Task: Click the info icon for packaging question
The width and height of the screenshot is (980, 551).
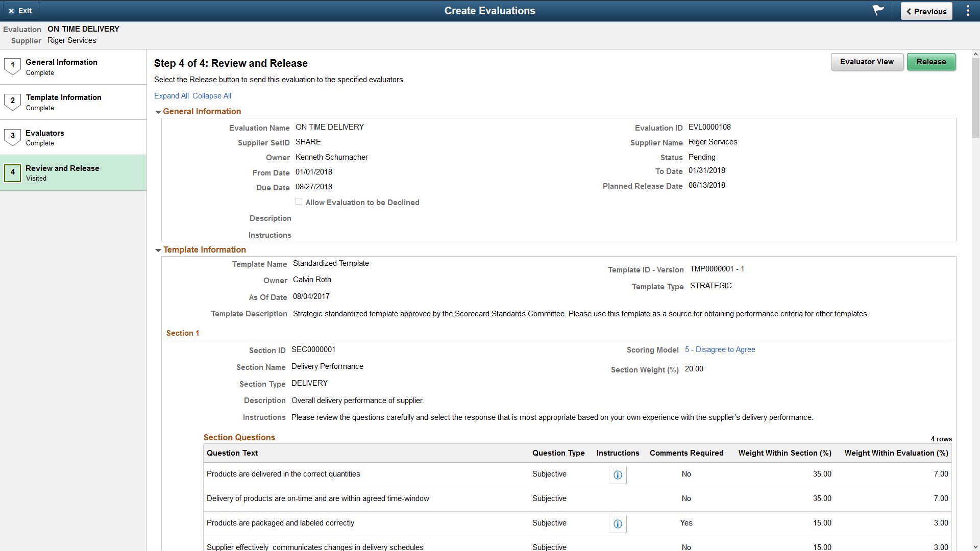Action: 617,523
